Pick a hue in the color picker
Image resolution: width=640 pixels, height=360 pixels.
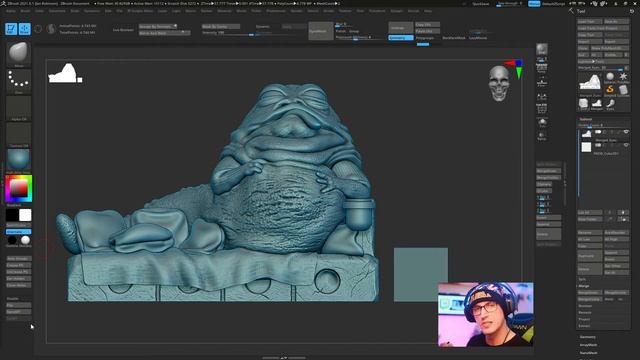click(19, 189)
